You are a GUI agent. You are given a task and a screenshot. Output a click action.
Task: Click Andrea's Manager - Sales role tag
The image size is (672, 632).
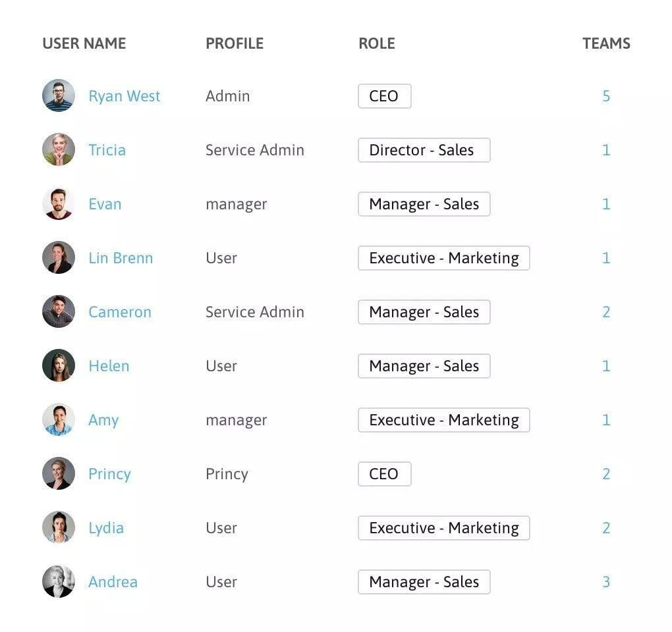tap(424, 582)
